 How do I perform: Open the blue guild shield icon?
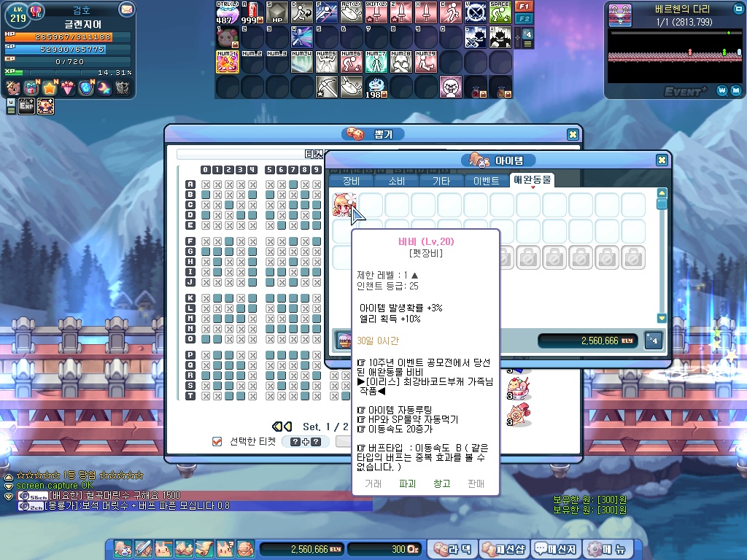86,88
